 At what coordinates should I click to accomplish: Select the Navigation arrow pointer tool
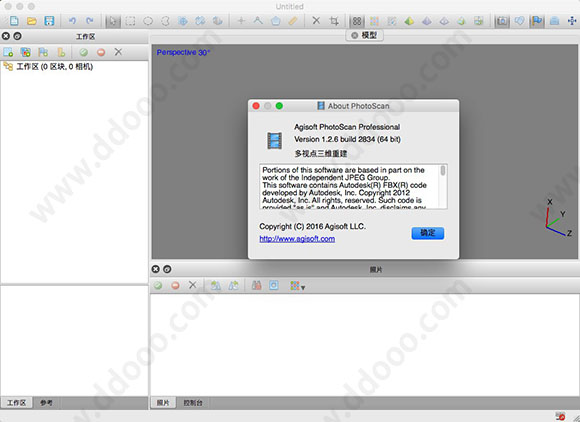click(x=113, y=21)
